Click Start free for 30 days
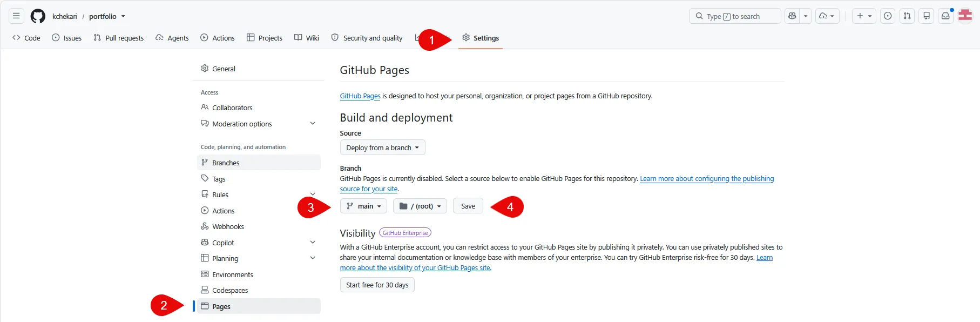The height and width of the screenshot is (322, 980). point(377,285)
